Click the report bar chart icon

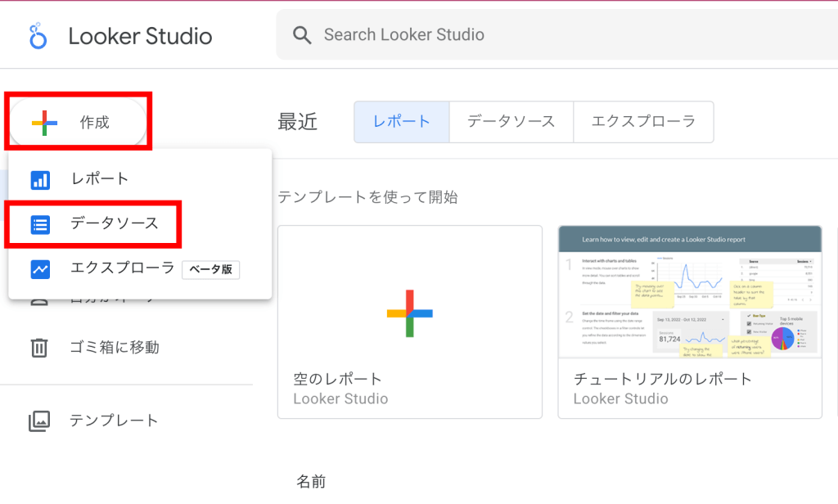(x=40, y=180)
